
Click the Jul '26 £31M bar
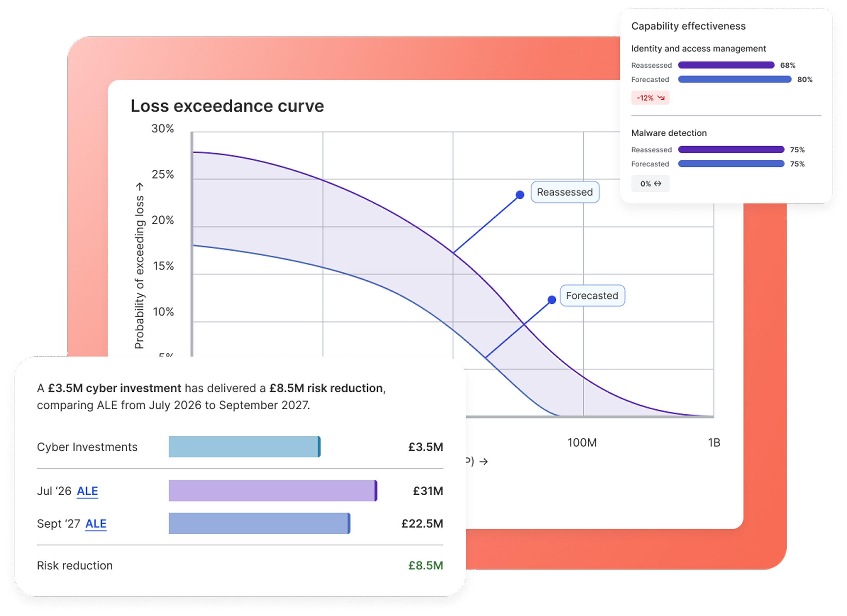pyautogui.click(x=273, y=491)
